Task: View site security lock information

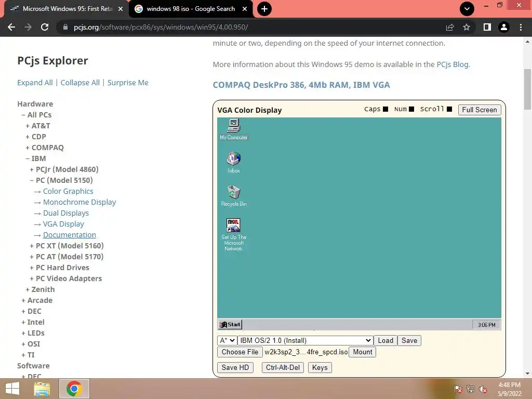Action: [65, 27]
